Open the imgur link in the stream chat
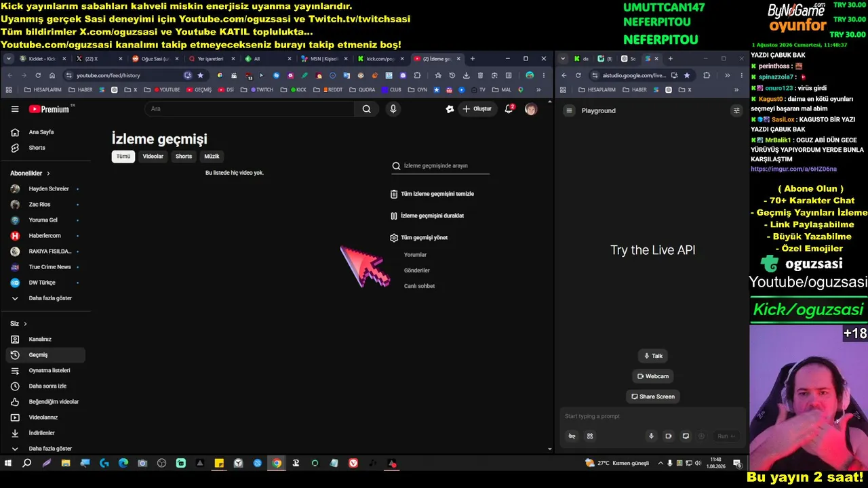 point(793,169)
